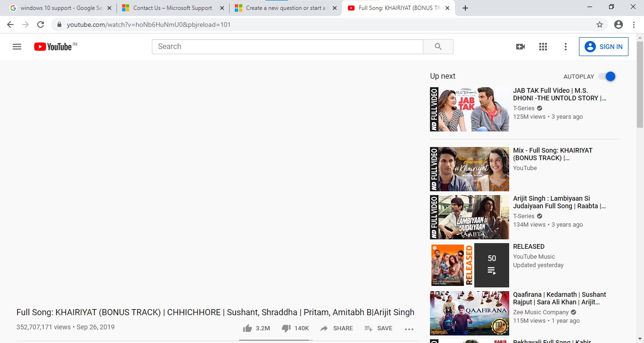Close the Contact Us Microsoft Support tab
Viewport: 644px width, 343px height.
point(222,8)
